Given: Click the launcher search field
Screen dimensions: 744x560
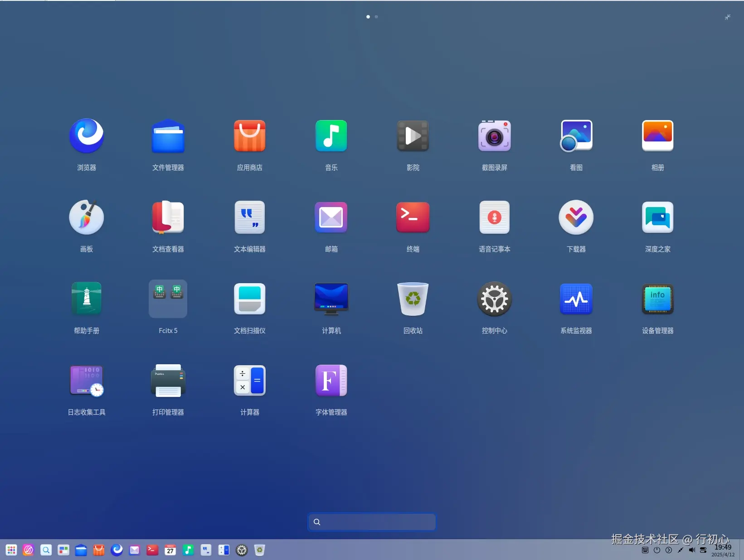Looking at the screenshot, I should [372, 522].
